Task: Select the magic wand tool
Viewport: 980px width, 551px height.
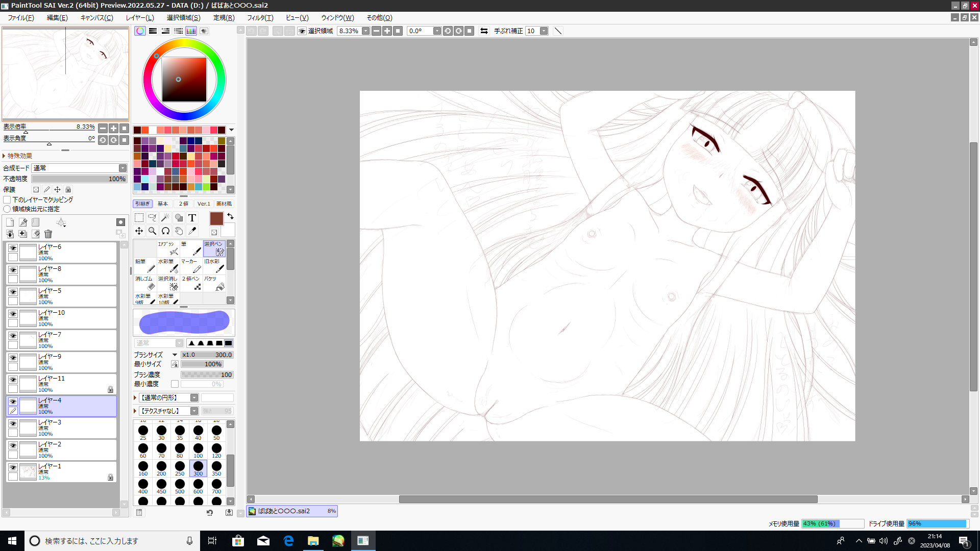Action: [165, 218]
